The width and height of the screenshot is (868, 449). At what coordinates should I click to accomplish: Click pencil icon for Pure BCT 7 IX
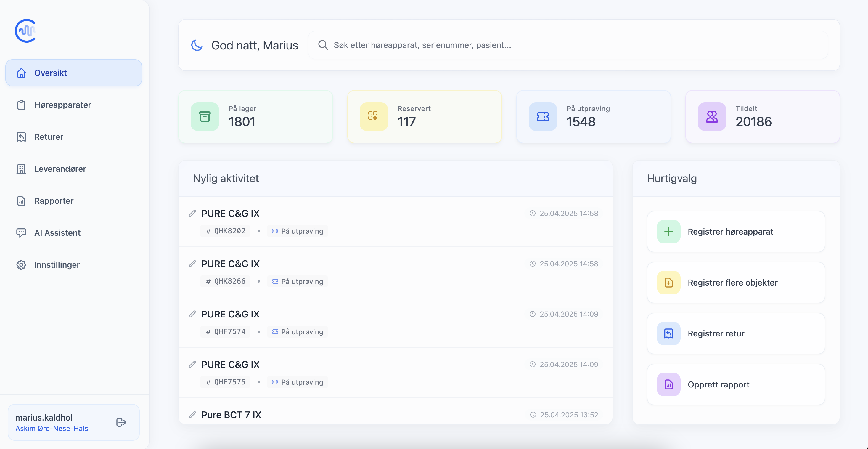[x=192, y=415]
